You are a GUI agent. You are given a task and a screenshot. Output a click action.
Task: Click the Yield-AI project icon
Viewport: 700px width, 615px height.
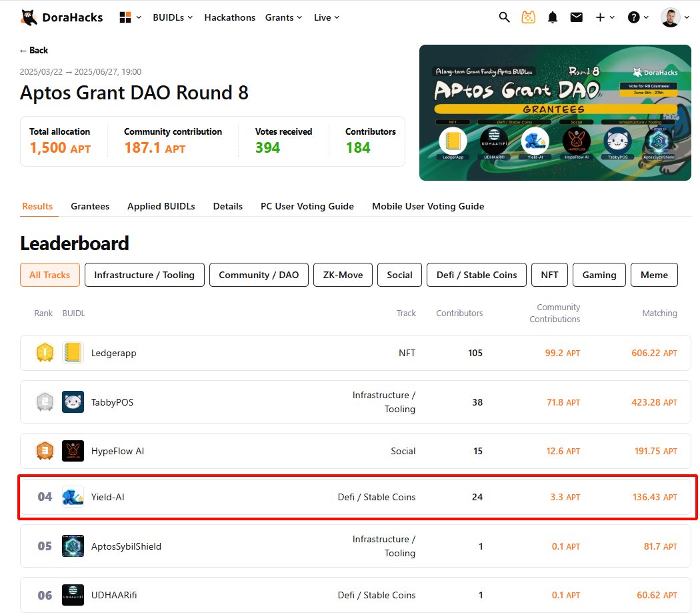click(73, 497)
